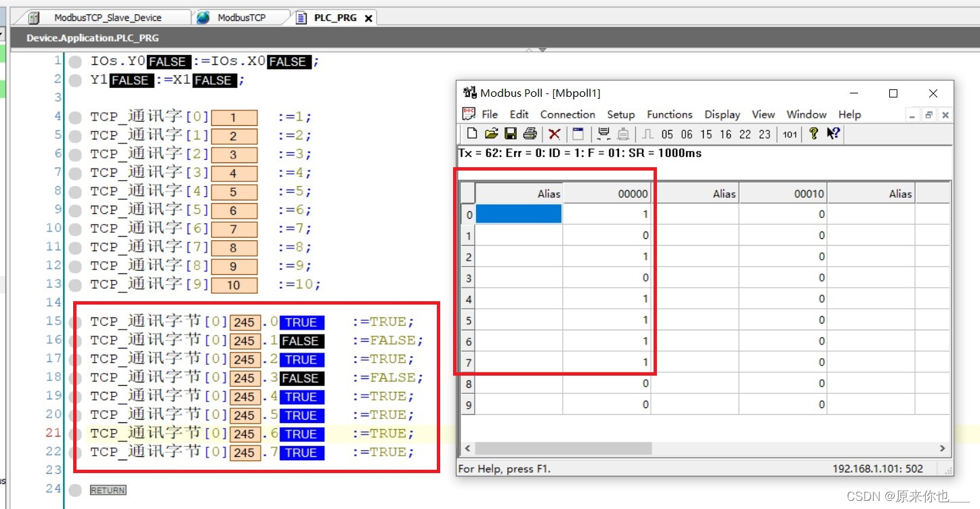Viewport: 980px width, 509px height.
Task: Click the 00010 column header in Modbus Poll
Action: [x=783, y=194]
